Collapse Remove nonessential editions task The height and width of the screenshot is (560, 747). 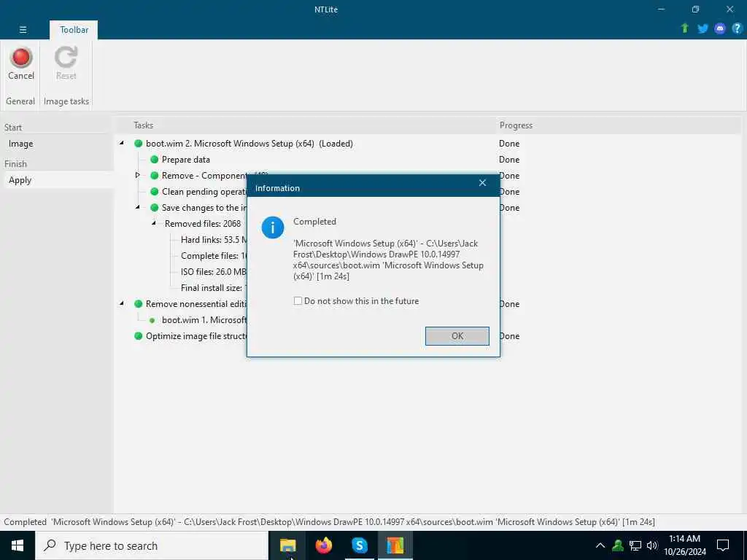point(122,303)
